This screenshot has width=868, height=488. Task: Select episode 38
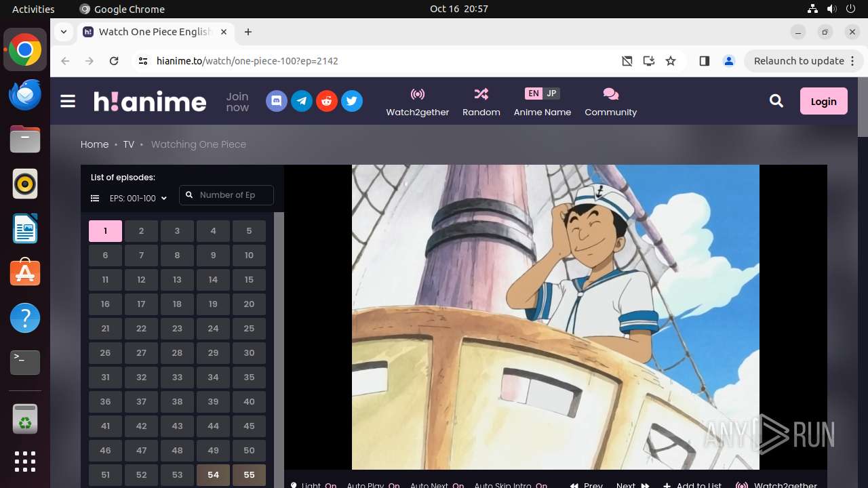point(177,402)
